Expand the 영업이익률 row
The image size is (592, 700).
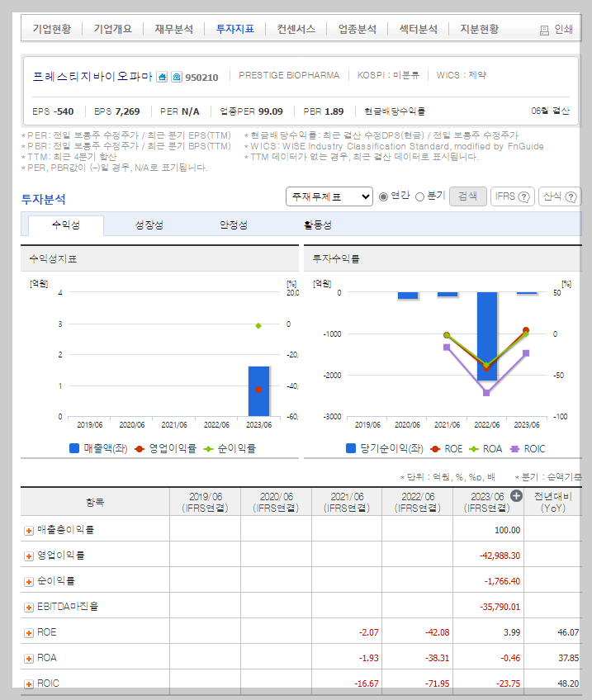click(29, 556)
